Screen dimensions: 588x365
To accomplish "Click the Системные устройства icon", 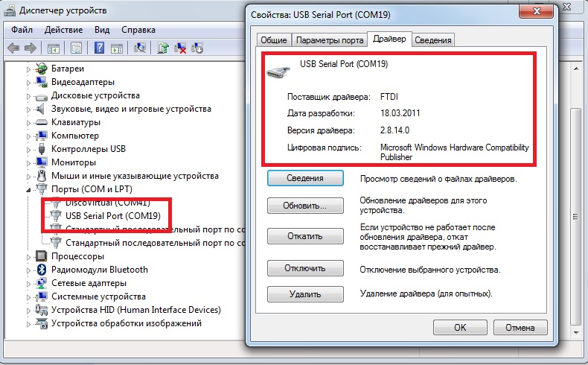I will pyautogui.click(x=41, y=296).
